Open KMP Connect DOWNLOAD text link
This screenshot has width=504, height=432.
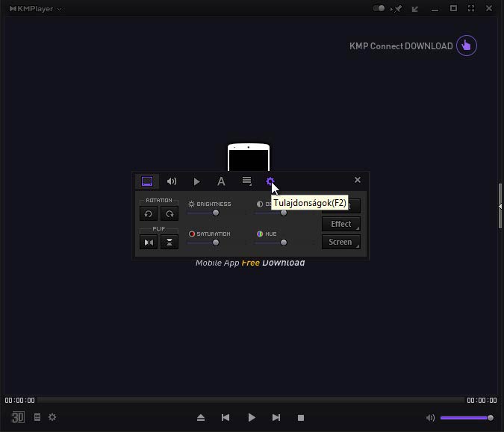401,46
